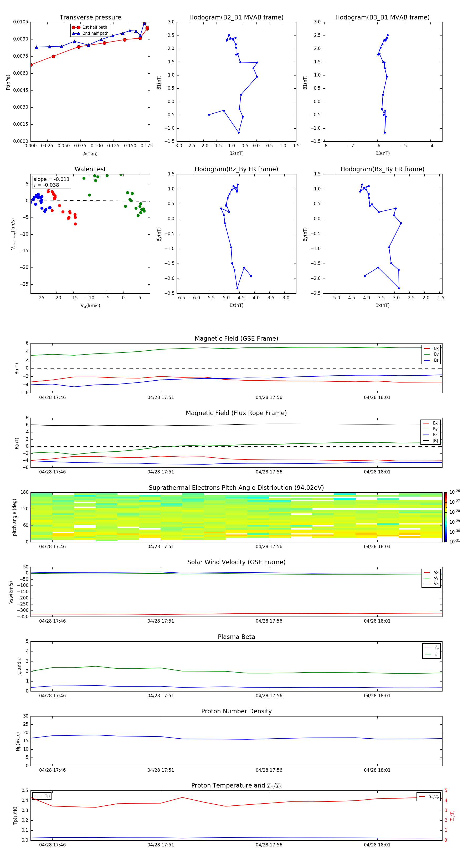Click 'Te/Tp' legend entry in red

click(434, 796)
